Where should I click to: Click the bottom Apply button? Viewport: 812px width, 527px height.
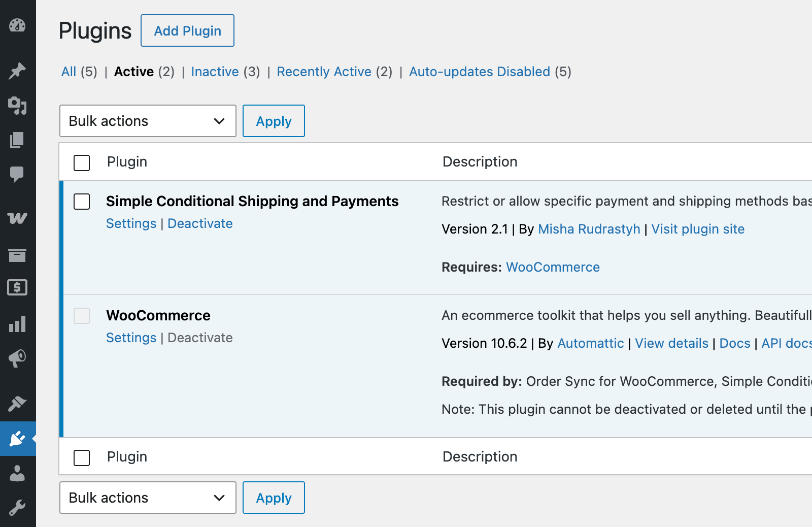point(274,498)
